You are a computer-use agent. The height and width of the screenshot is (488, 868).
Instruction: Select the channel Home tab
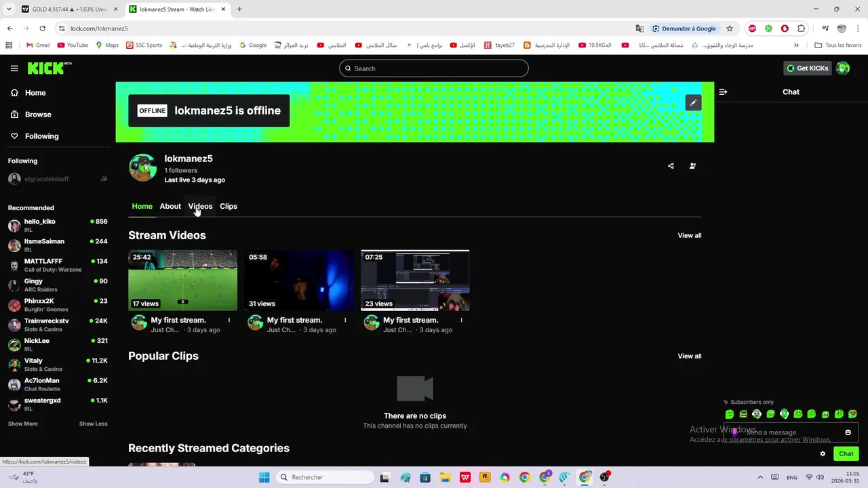pos(142,206)
